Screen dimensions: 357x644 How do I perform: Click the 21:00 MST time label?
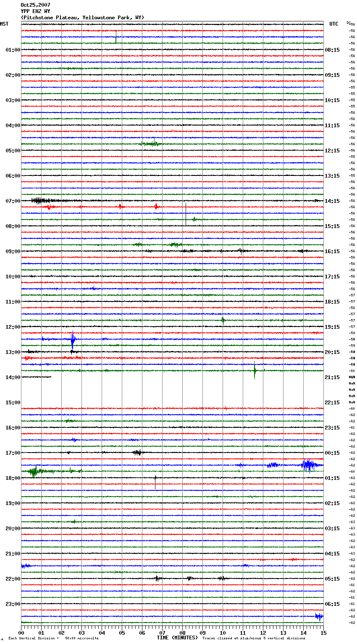click(13, 554)
